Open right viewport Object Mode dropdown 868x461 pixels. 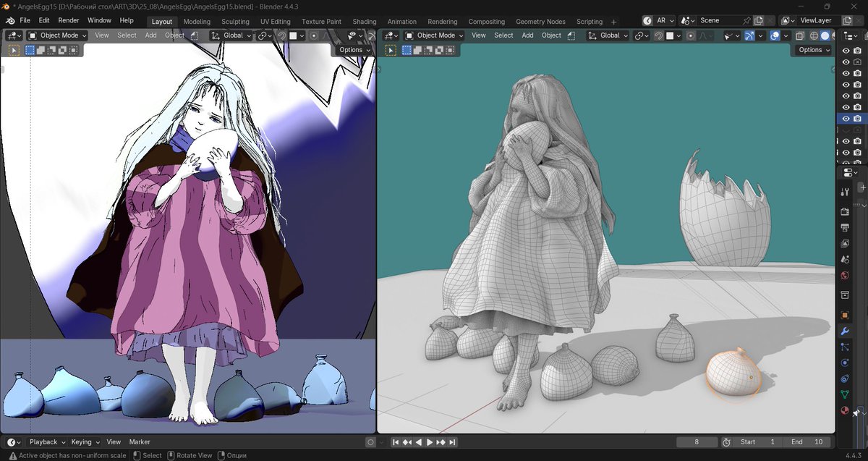pos(434,35)
